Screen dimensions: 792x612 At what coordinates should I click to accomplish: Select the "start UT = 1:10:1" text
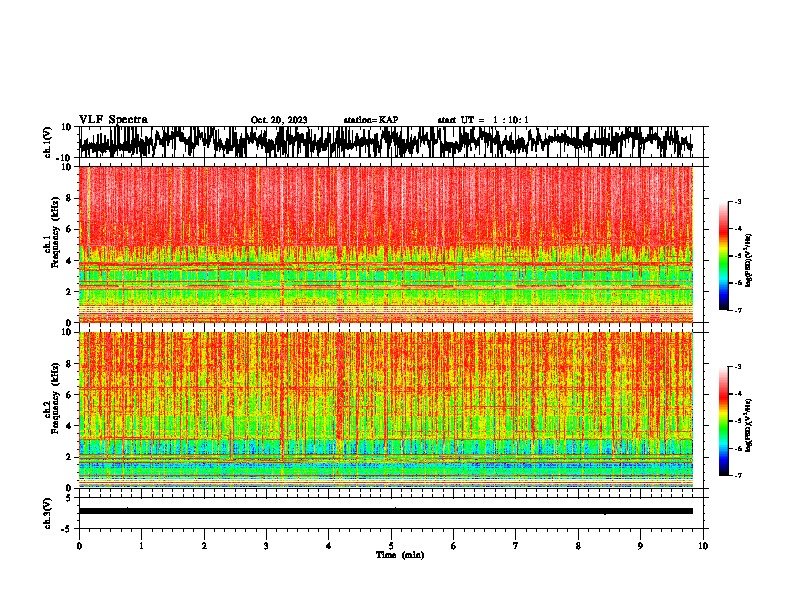click(x=483, y=120)
